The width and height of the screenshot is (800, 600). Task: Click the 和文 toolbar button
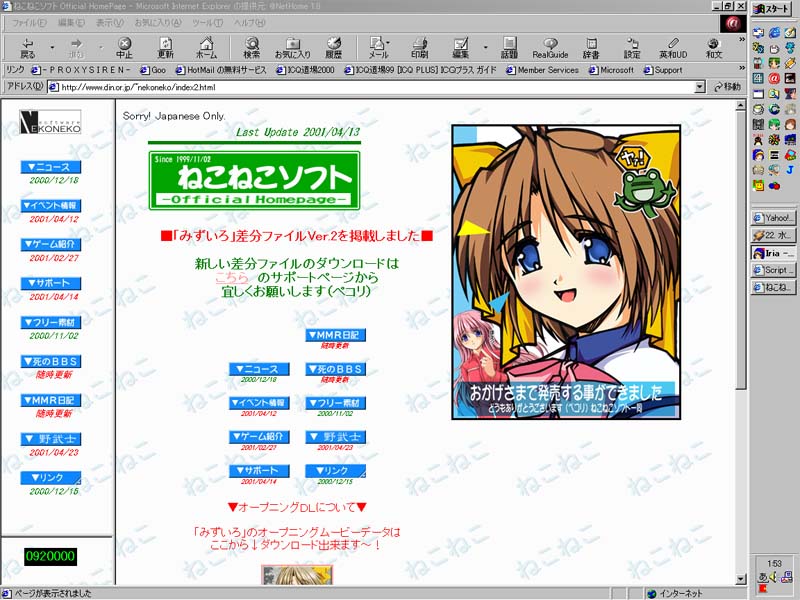click(714, 48)
